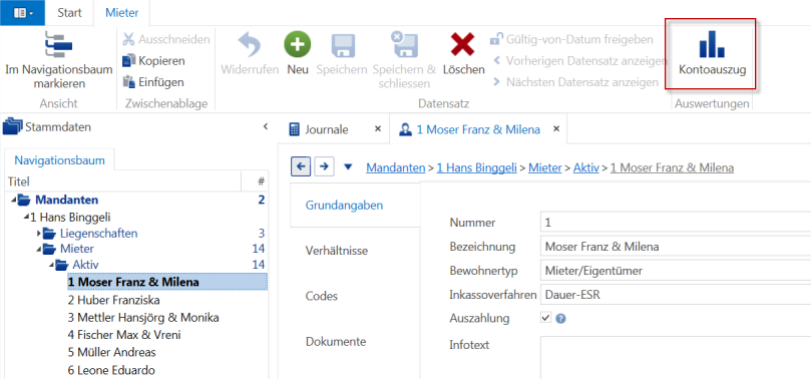Click Nächsten Datensatz anzeigen
This screenshot has width=811, height=379.
tap(575, 82)
